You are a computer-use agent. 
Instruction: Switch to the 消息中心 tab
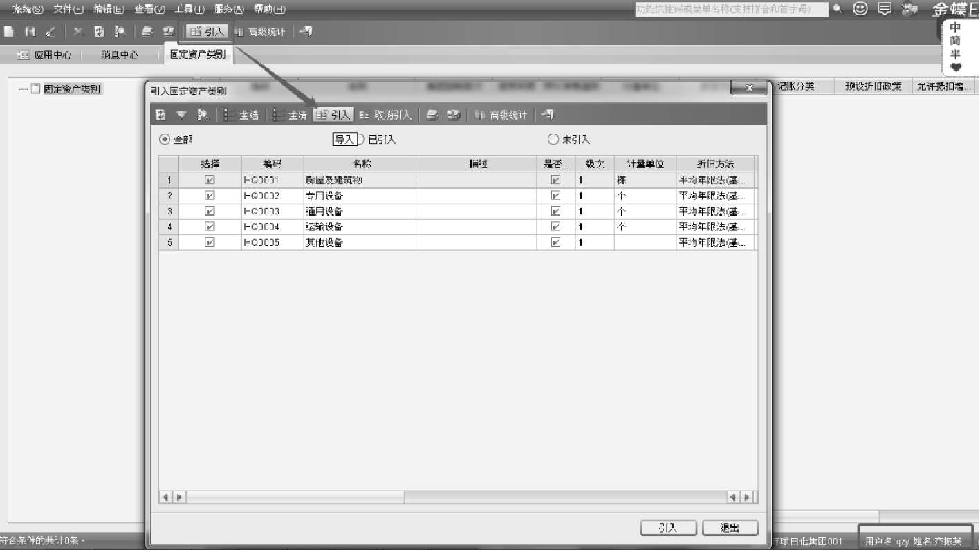click(x=120, y=55)
